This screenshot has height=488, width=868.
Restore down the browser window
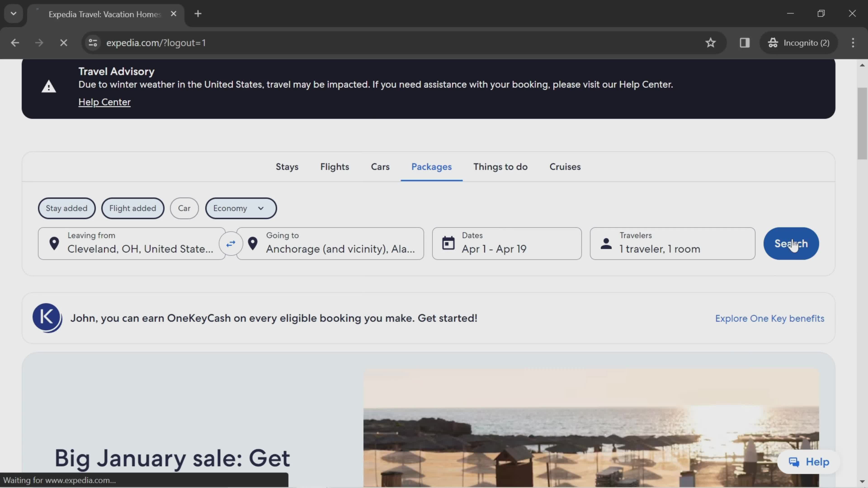(821, 14)
